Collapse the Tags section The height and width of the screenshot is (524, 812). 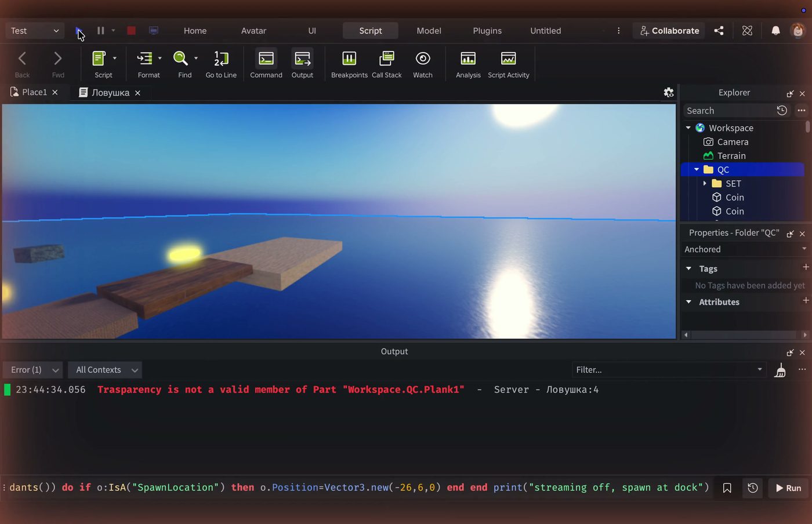coord(688,269)
